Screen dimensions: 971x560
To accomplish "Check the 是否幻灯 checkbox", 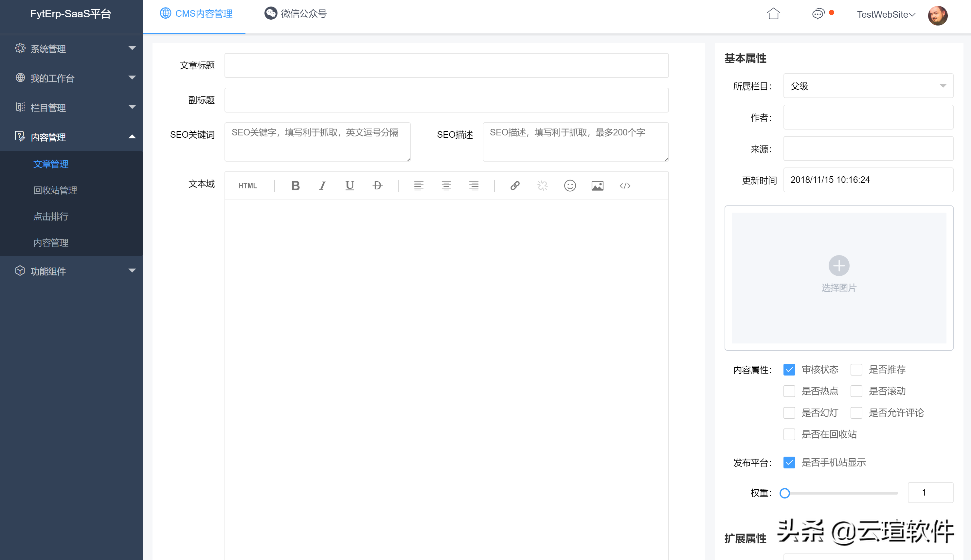I will tap(789, 413).
